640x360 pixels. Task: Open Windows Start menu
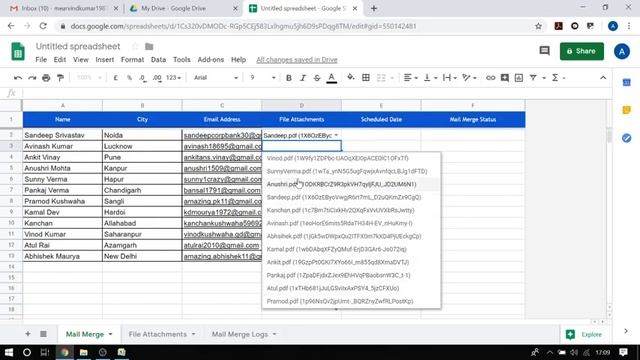(x=9, y=352)
